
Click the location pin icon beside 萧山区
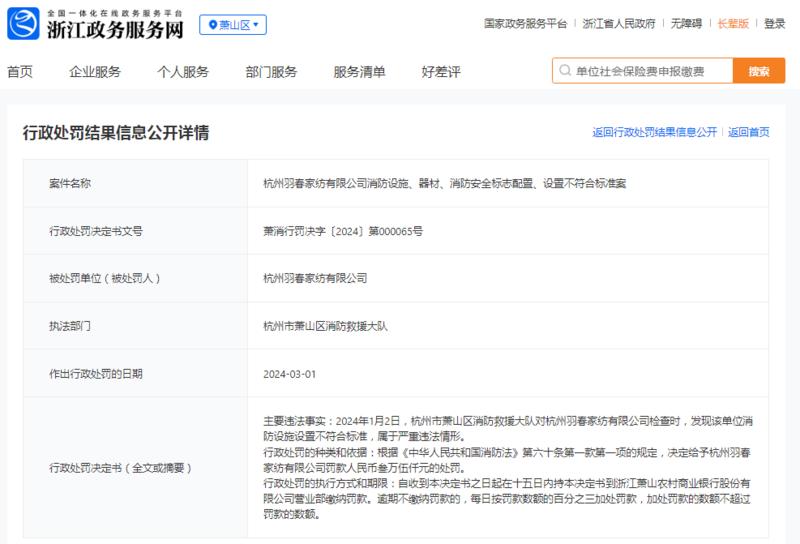click(212, 24)
